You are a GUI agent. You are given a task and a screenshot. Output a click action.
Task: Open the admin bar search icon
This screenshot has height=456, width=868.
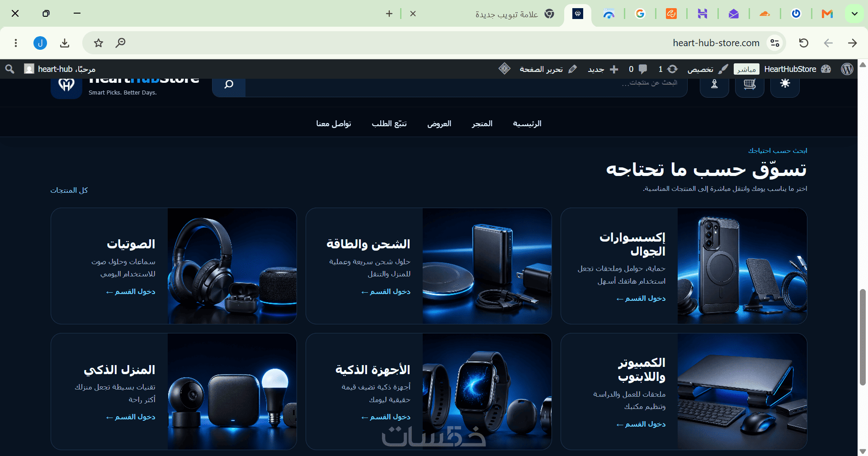tap(9, 69)
